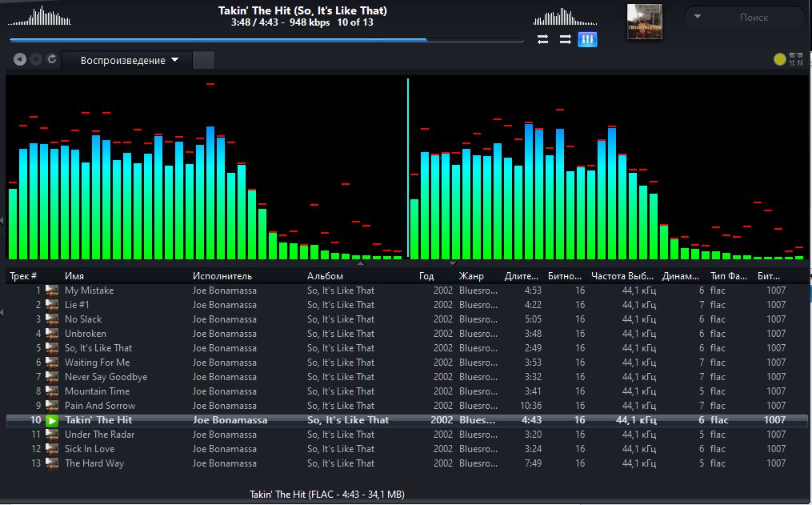Image resolution: width=812 pixels, height=505 pixels.
Task: Click the back navigation arrow icon
Action: coord(20,59)
